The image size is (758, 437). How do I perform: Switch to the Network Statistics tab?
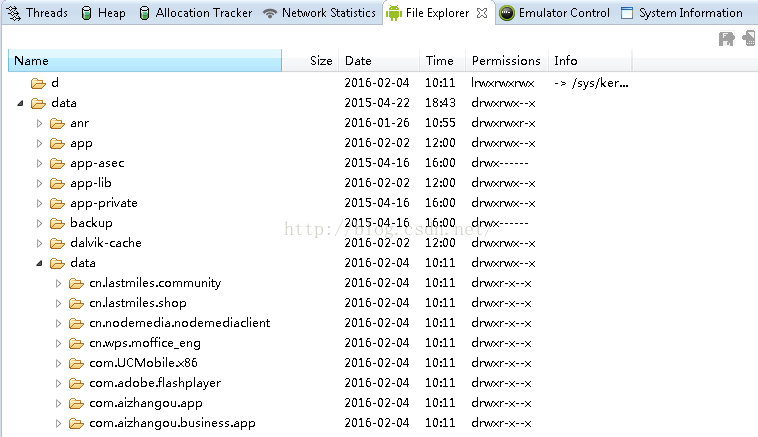(319, 13)
